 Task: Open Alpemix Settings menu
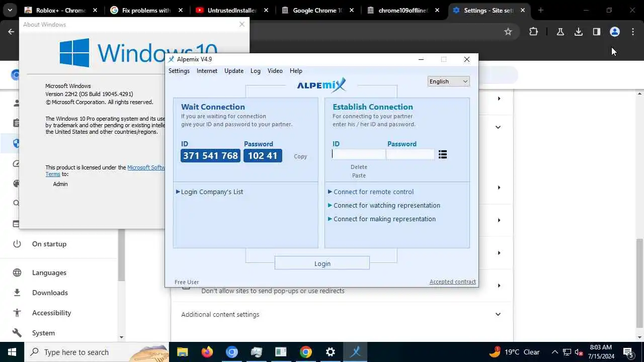point(179,71)
